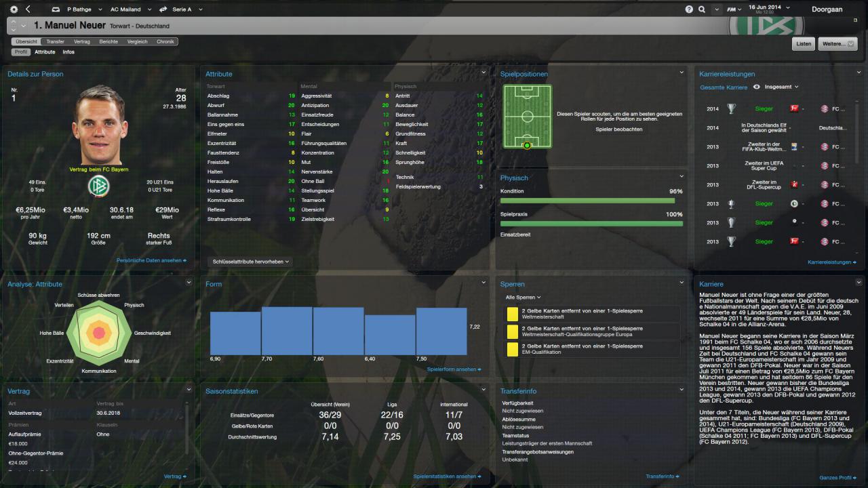Click the manager icon beside P Bathge

(x=57, y=9)
